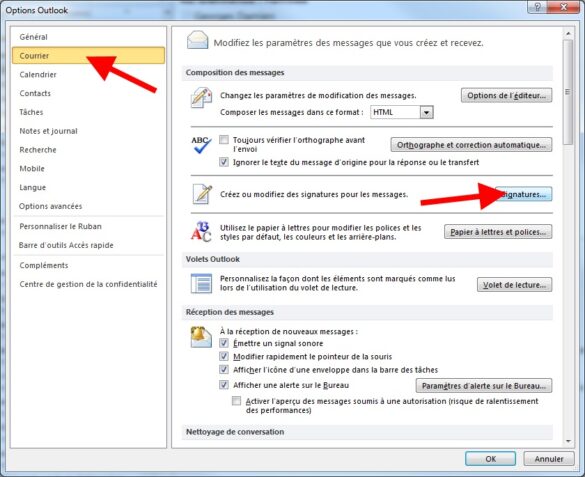Click Volet de lecture button
Viewport: 585px width, 477px height.
tap(514, 285)
